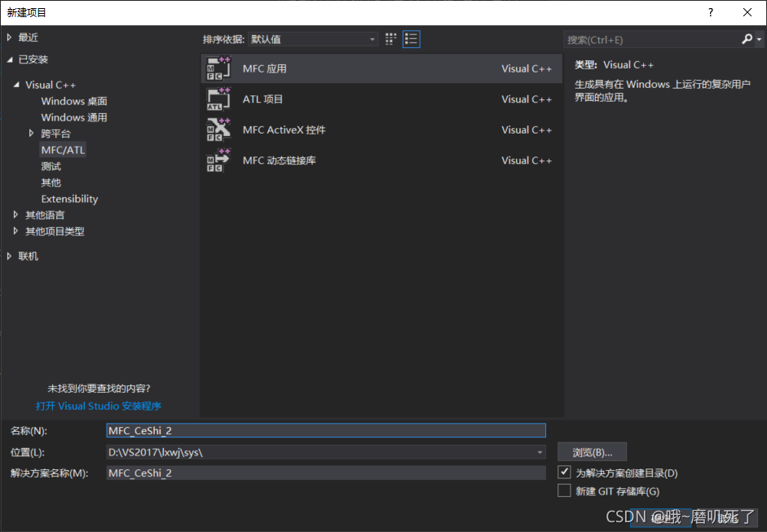Image resolution: width=767 pixels, height=532 pixels.
Task: Click the 跨平台 label
Action: click(x=55, y=134)
